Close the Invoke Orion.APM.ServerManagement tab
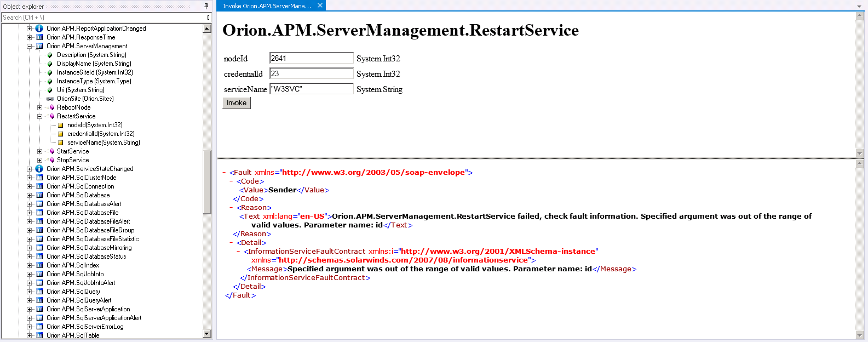The image size is (868, 342). (x=320, y=5)
